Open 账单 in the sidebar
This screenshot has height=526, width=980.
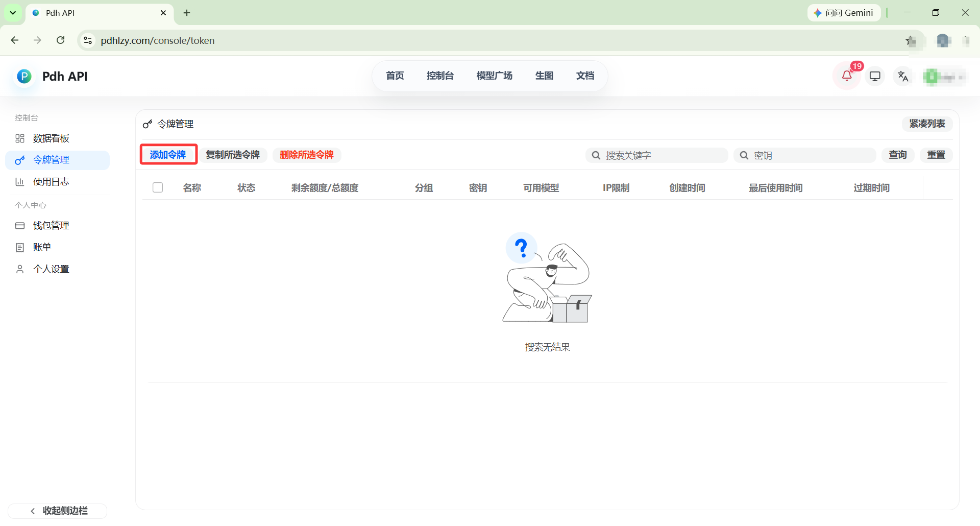(57, 247)
